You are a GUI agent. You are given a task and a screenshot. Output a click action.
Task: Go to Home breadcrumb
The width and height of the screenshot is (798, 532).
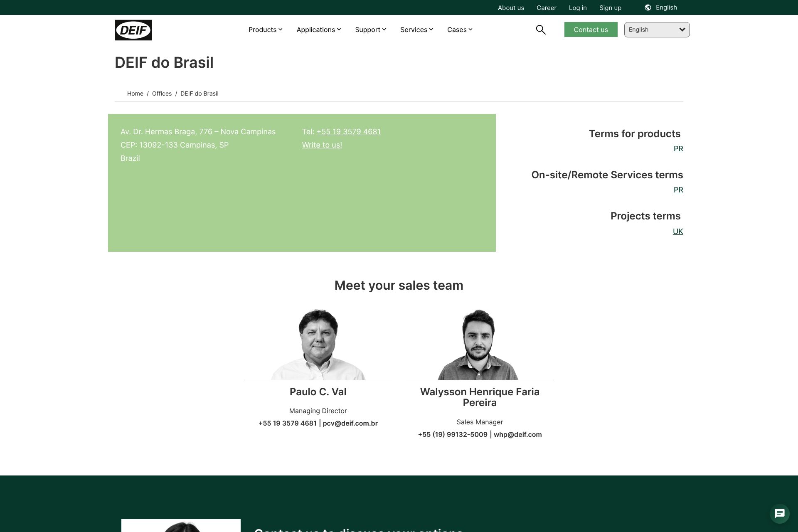[135, 94]
